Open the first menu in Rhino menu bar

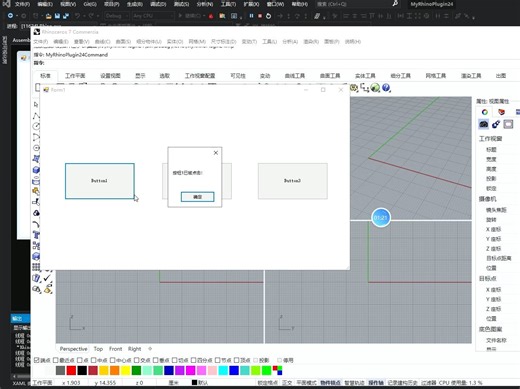(41, 42)
